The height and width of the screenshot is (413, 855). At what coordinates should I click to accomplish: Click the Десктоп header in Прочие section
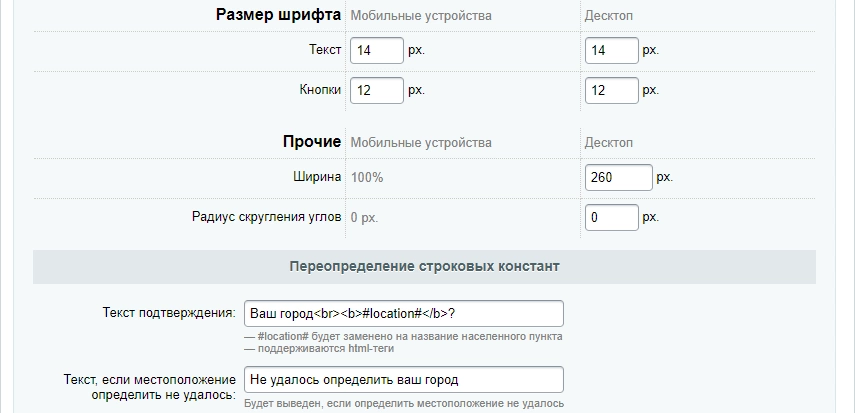pyautogui.click(x=608, y=143)
